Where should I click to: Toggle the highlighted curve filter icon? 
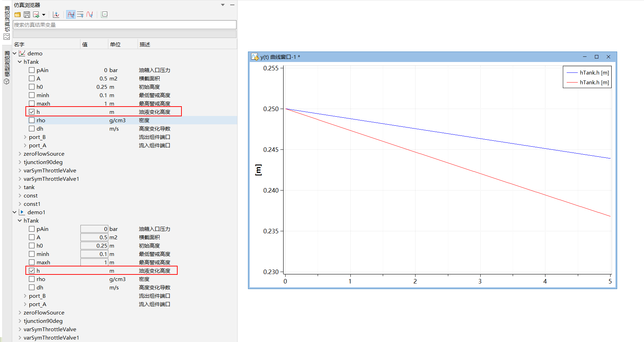point(71,15)
